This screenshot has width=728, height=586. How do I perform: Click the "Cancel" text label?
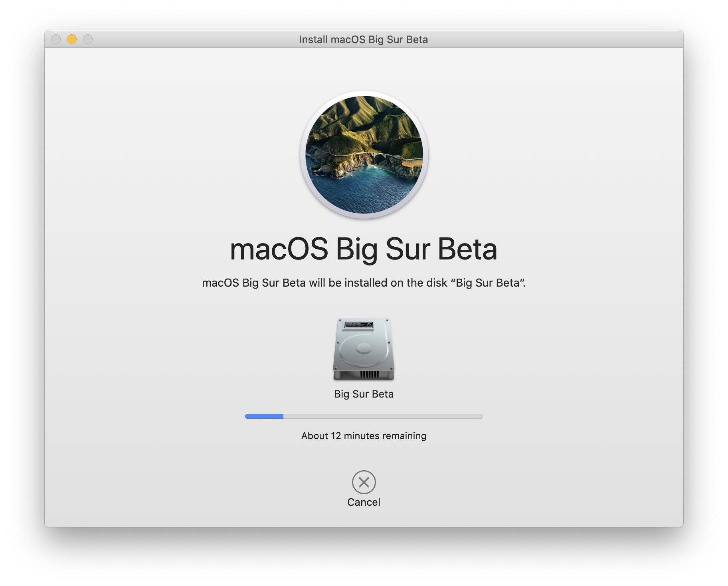click(x=364, y=502)
